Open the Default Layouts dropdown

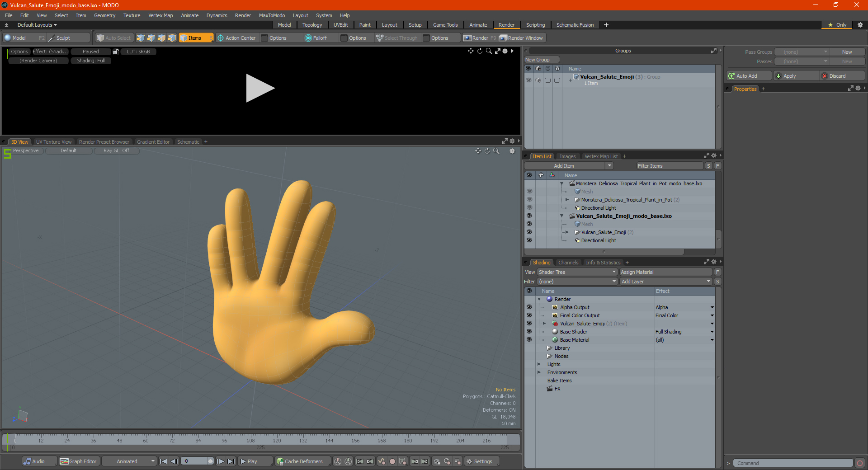pyautogui.click(x=37, y=25)
